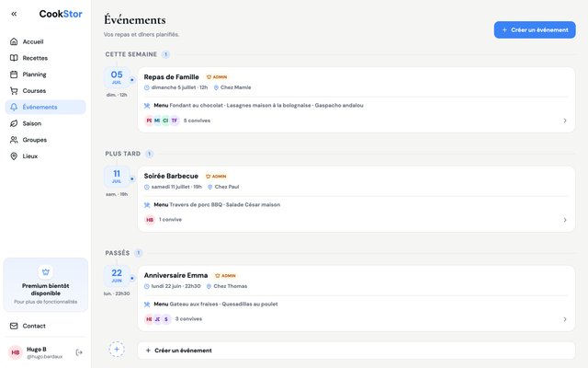Click the 5 convives text
This screenshot has width=588, height=368.
tap(197, 121)
